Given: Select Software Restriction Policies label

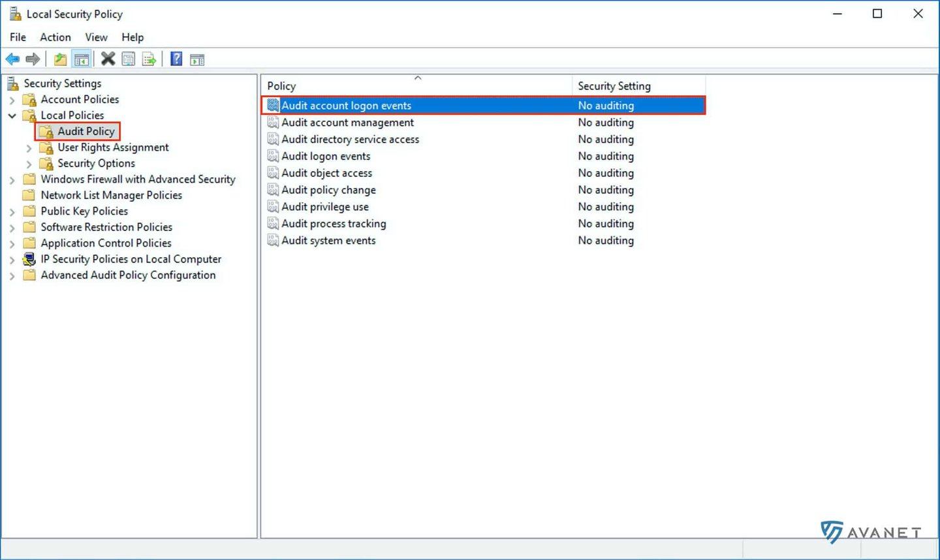Looking at the screenshot, I should [106, 227].
